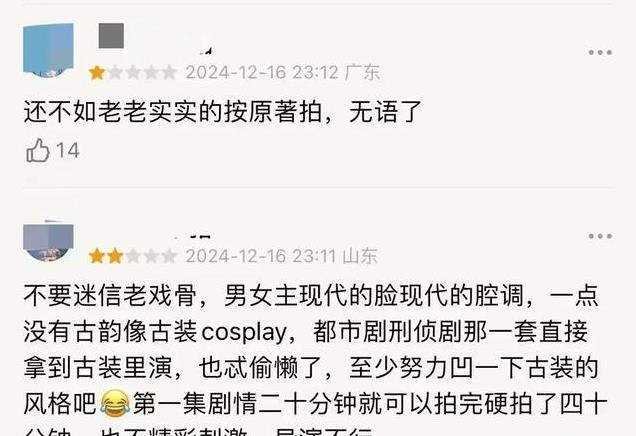Open the 2024-12-16 23:11 山东 timestamp
This screenshot has height=436, width=636.
point(282,256)
